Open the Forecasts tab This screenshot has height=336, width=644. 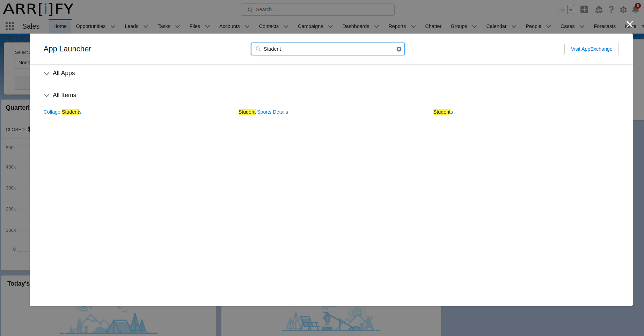(x=605, y=26)
